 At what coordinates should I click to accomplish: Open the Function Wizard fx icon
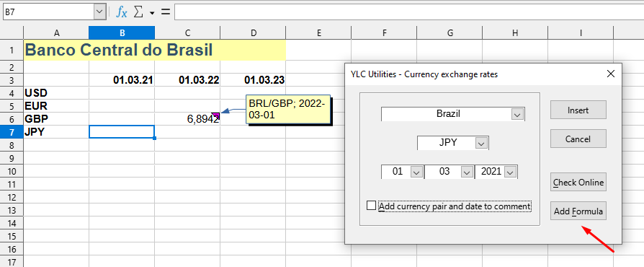click(x=122, y=12)
